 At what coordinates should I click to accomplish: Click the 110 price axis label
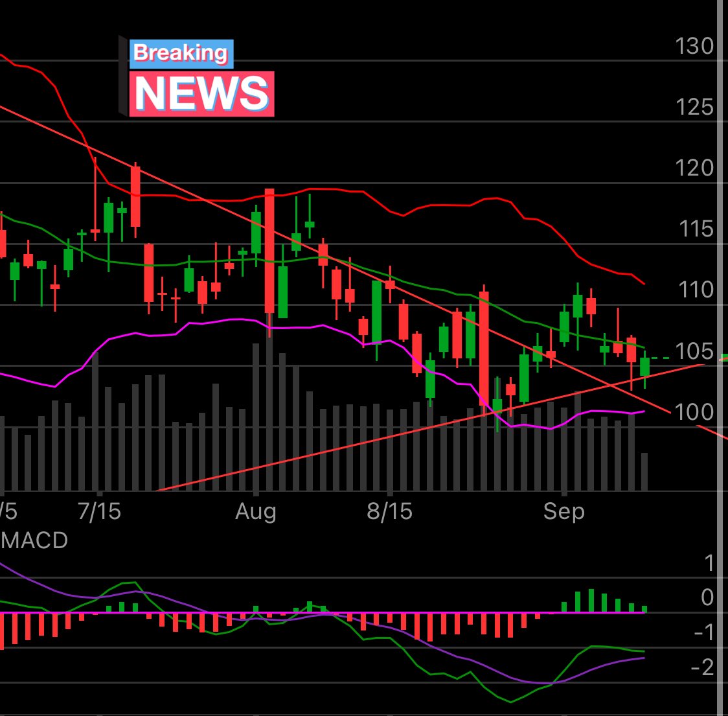click(696, 290)
